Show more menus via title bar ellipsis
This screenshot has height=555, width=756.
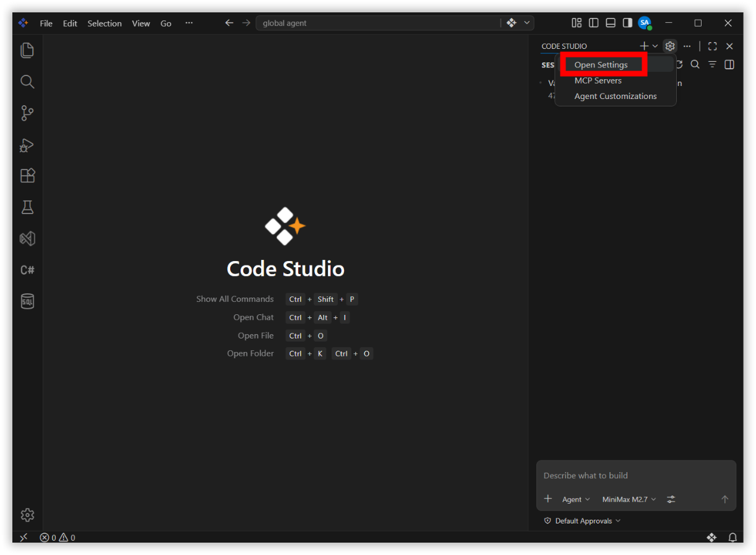click(189, 23)
